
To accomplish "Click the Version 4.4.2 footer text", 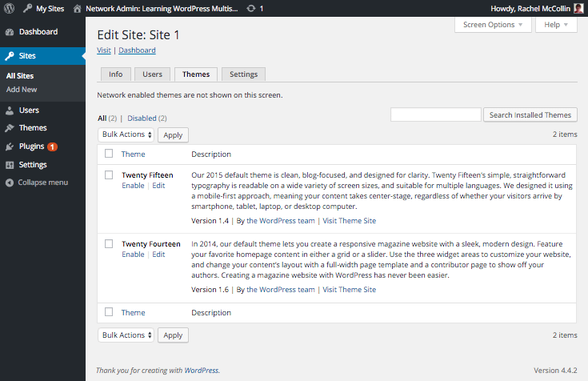I will click(x=555, y=371).
